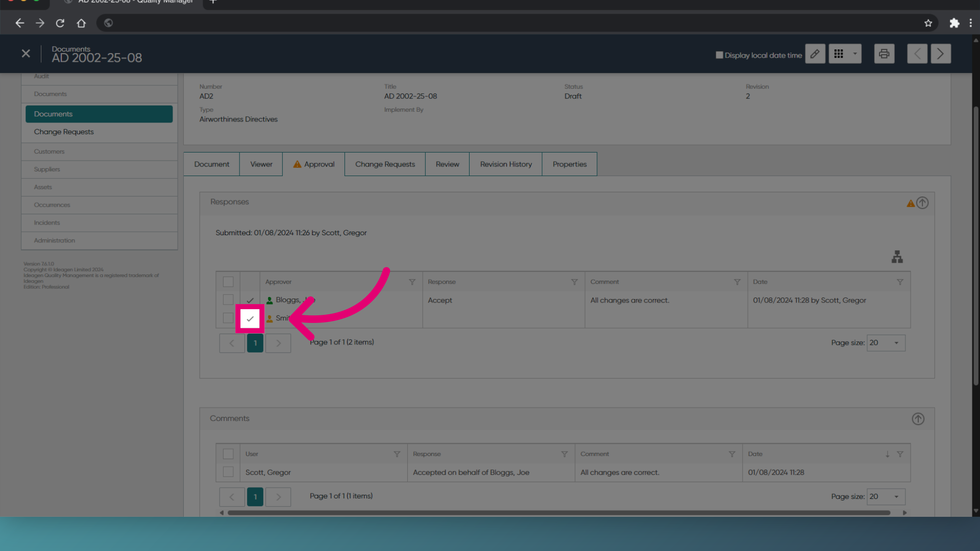
Task: Open Revision History tab
Action: click(x=505, y=164)
